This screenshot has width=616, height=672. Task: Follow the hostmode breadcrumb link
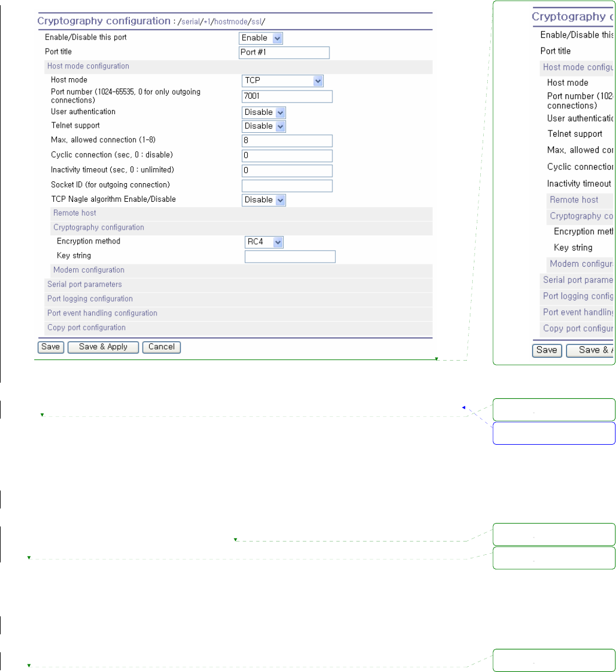click(231, 22)
